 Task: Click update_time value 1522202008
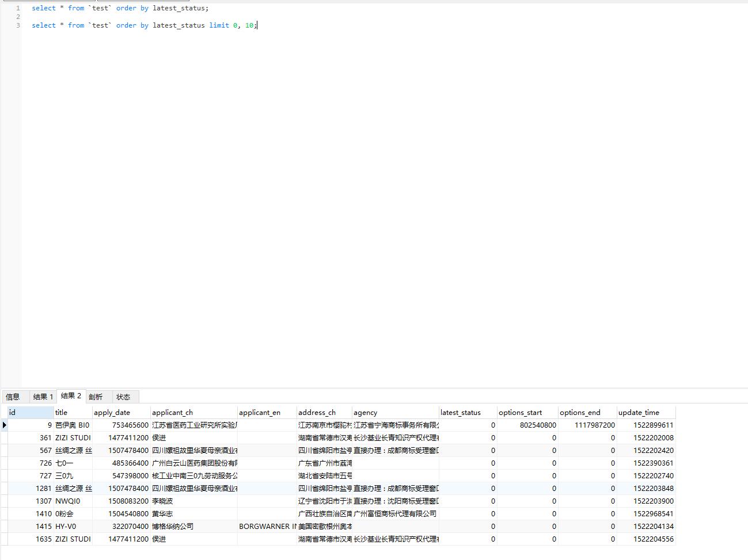(646, 438)
